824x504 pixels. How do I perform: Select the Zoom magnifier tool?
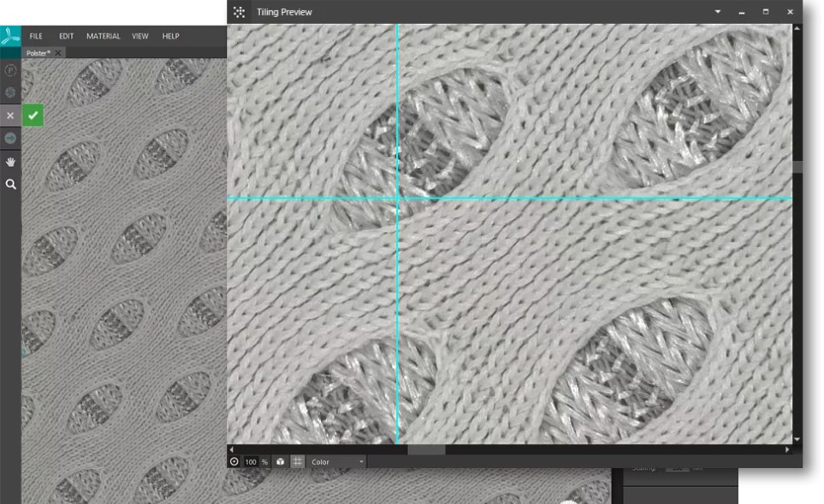[10, 183]
